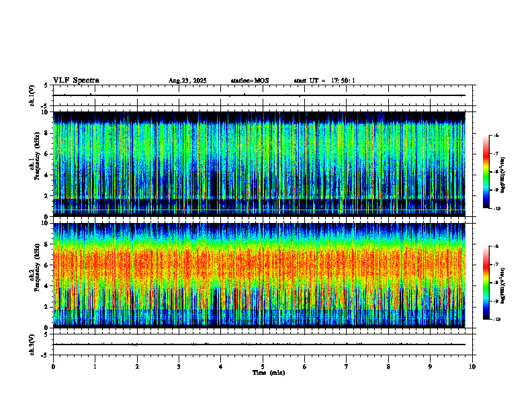Click the "VLF Spectra" plot title

76,81
